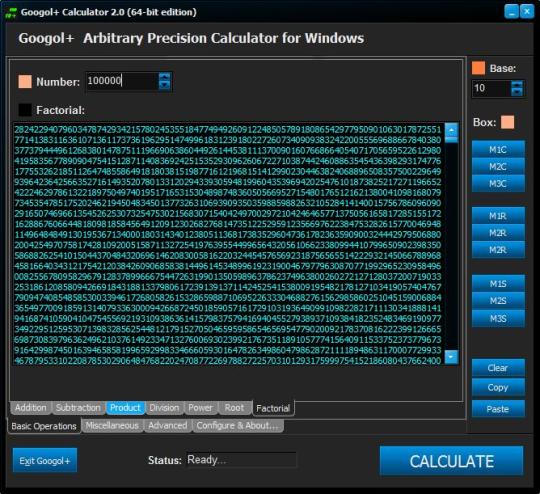Start computation with the CALCULATE button
This screenshot has height=494, width=540.
451,461
